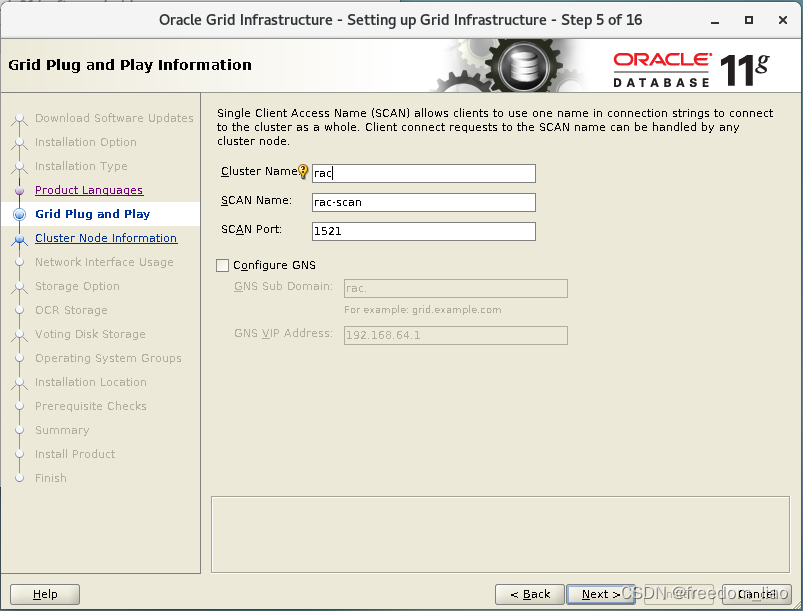803x611 pixels.
Task: Open Help dialog
Action: point(44,593)
